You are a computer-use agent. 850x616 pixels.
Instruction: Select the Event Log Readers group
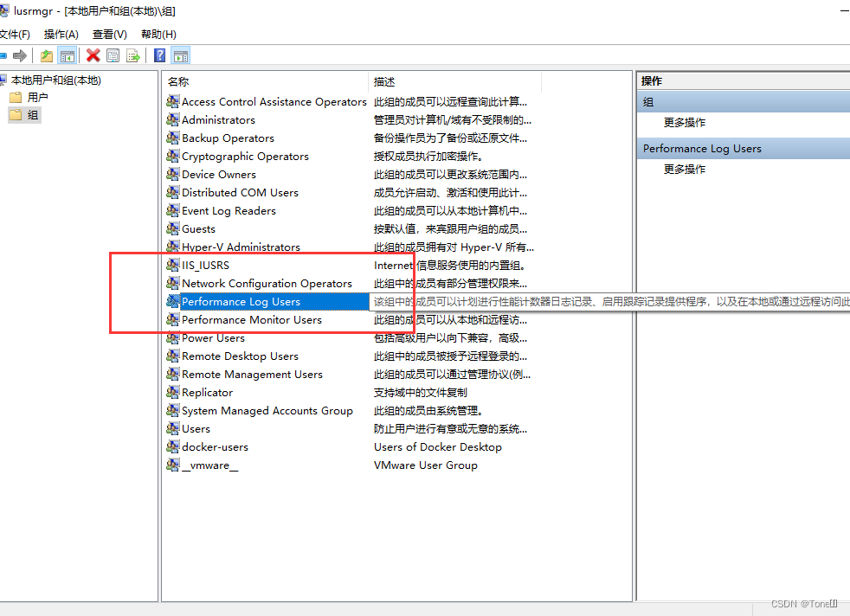(229, 211)
